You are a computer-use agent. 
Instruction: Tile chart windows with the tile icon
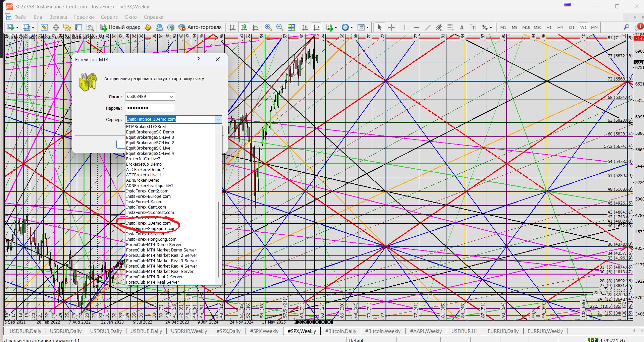click(x=291, y=27)
